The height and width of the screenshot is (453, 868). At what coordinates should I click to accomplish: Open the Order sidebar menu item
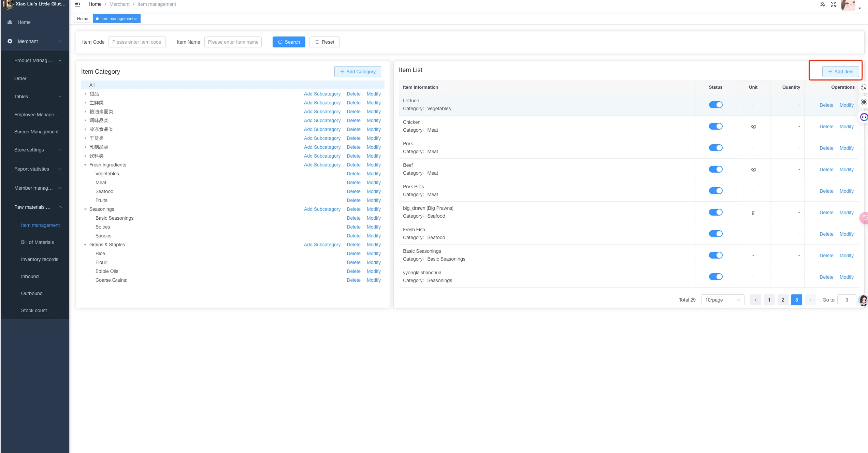20,78
